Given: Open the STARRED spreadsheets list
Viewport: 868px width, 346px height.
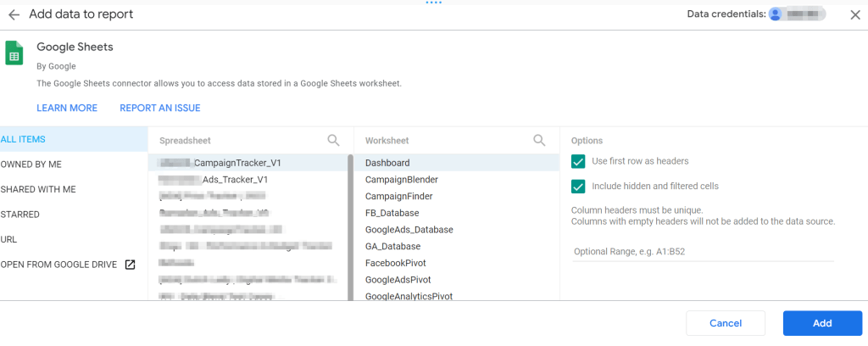Looking at the screenshot, I should click(20, 215).
